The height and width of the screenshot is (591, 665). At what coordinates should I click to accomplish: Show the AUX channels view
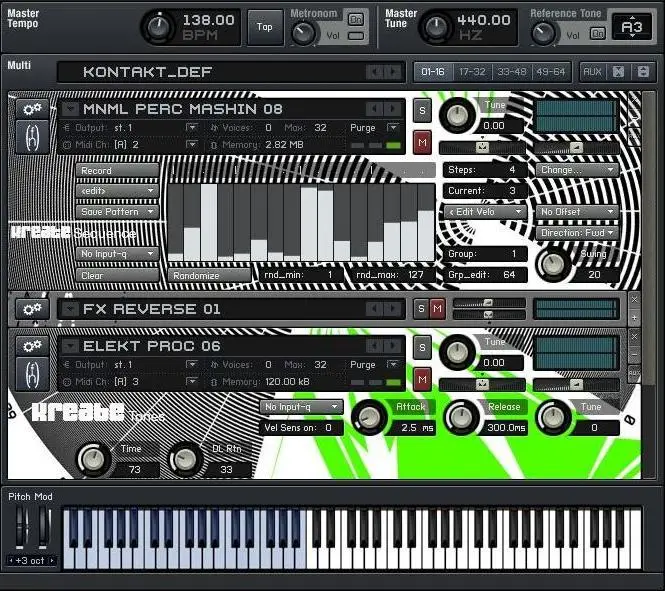592,72
